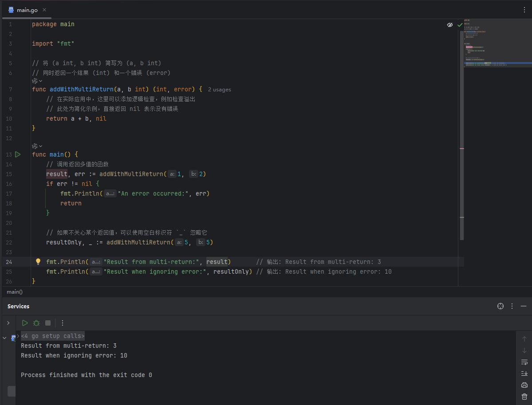Click the crosshair icon in Services header

click(x=500, y=306)
